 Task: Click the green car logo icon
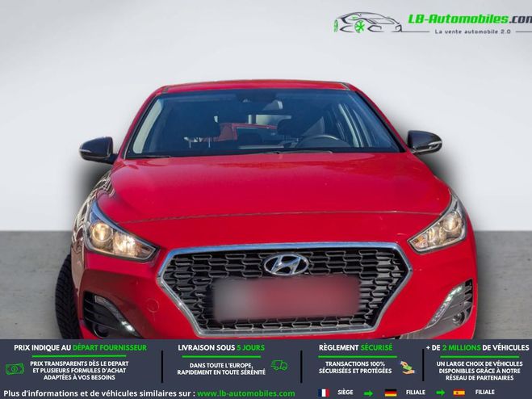368,23
